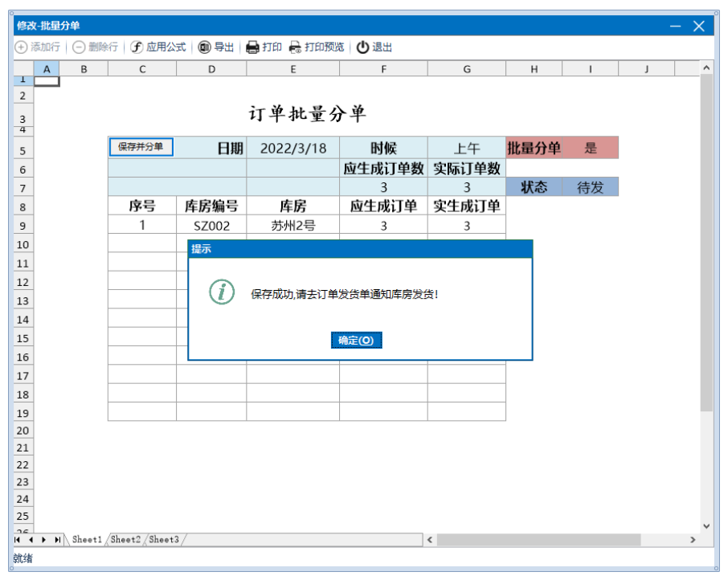Open print preview (打印预览)

295,47
